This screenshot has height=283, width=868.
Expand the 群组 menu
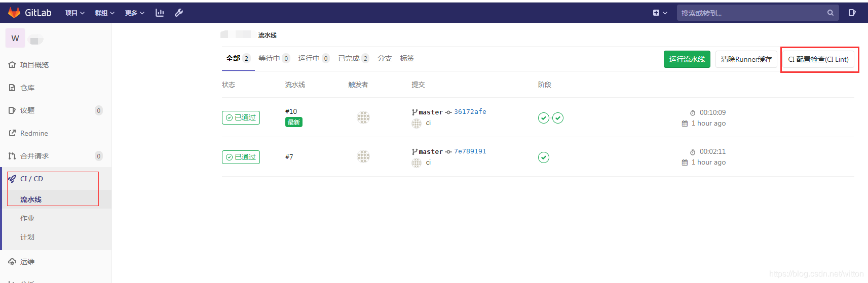(x=105, y=13)
